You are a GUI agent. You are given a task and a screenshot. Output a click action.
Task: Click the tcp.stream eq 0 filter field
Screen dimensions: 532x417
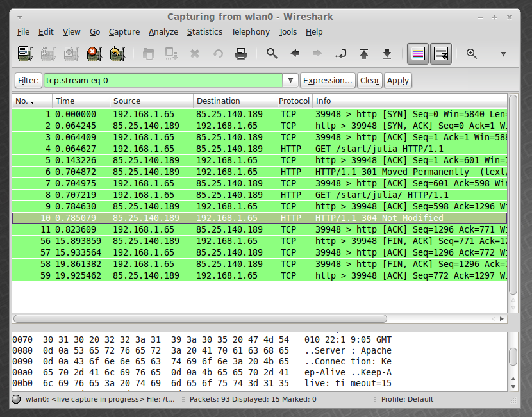(163, 80)
